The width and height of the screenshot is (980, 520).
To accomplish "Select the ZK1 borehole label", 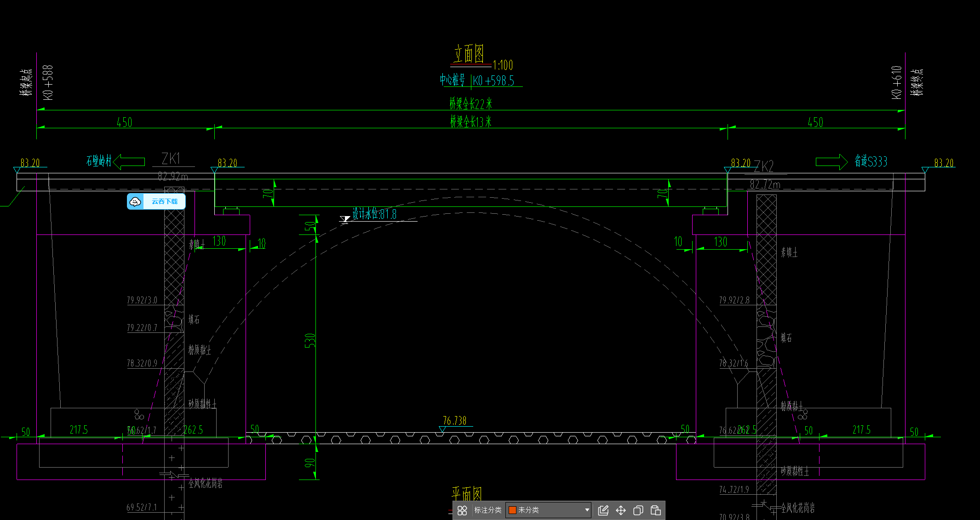I will pos(171,159).
